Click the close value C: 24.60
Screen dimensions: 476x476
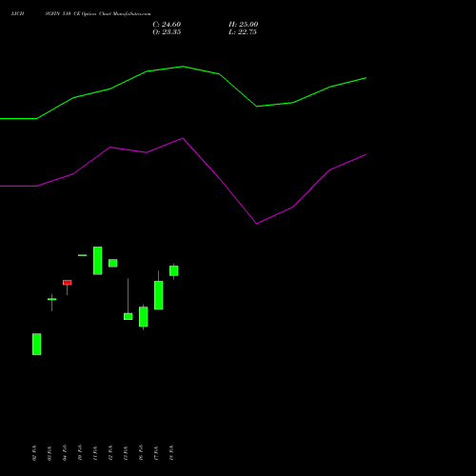pos(167,25)
